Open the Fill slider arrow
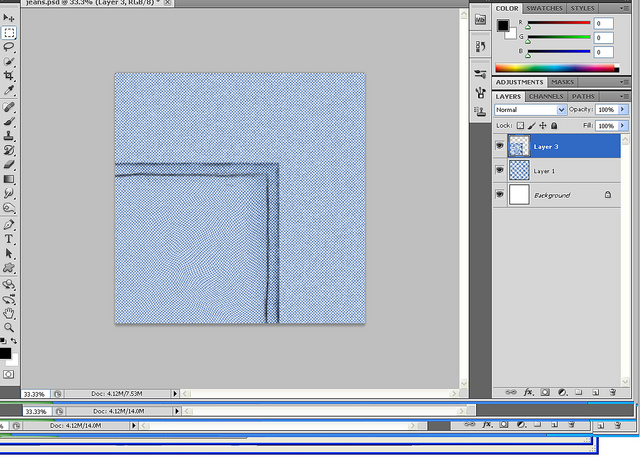 623,126
